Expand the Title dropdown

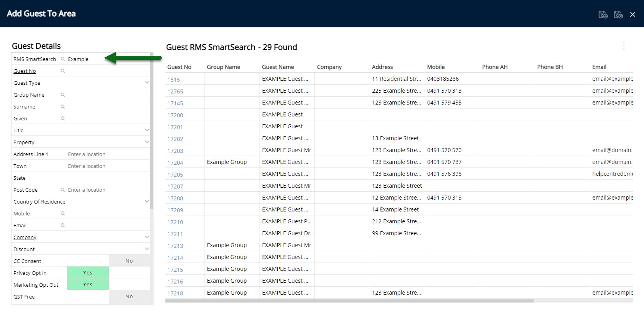pyautogui.click(x=147, y=130)
